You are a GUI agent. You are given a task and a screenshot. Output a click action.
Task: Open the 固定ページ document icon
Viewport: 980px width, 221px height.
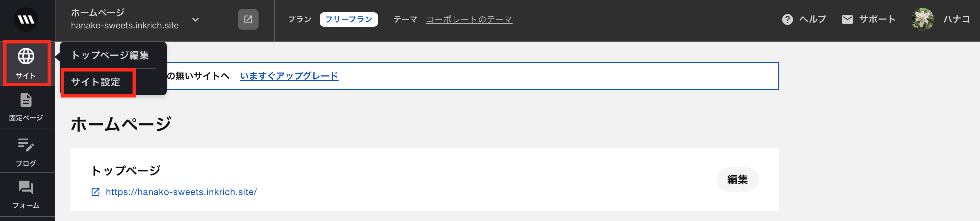(x=26, y=100)
